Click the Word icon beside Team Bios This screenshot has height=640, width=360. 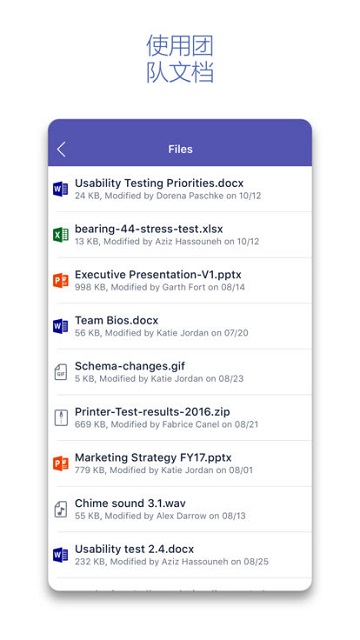coord(60,326)
